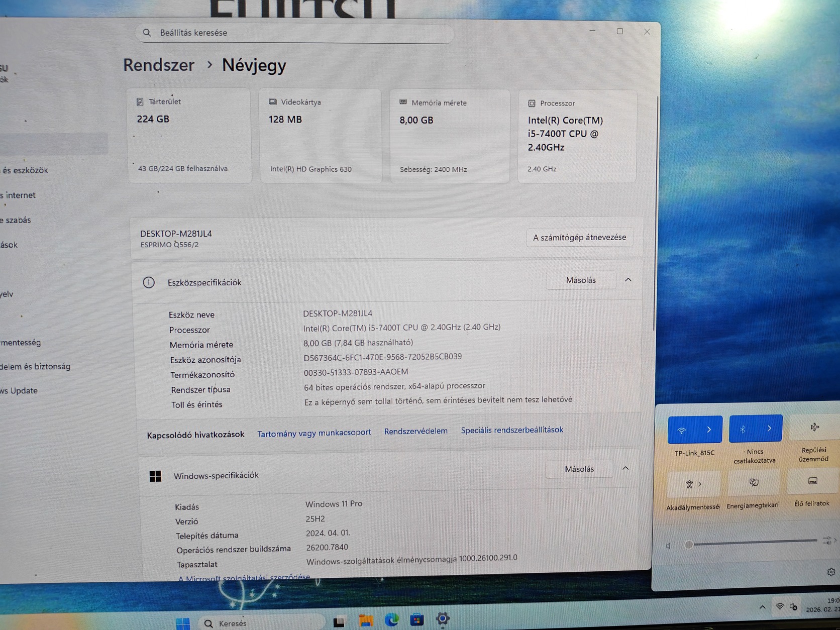Collapse the Eszközspecifikációk section chevron
840x630 pixels.
tap(628, 280)
